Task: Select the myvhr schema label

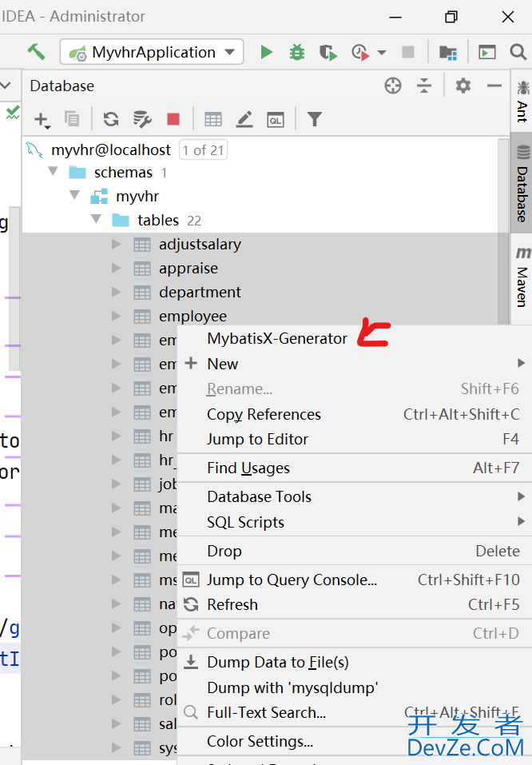Action: tap(137, 196)
